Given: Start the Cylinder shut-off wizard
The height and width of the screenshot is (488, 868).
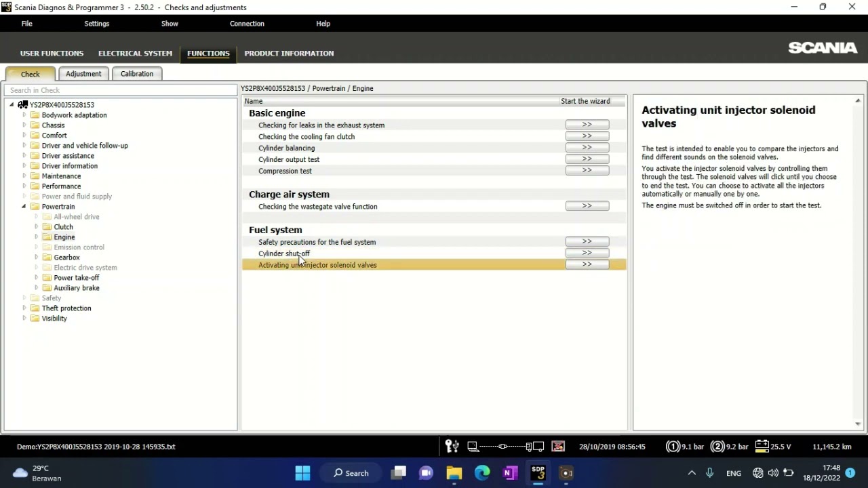Looking at the screenshot, I should (587, 253).
